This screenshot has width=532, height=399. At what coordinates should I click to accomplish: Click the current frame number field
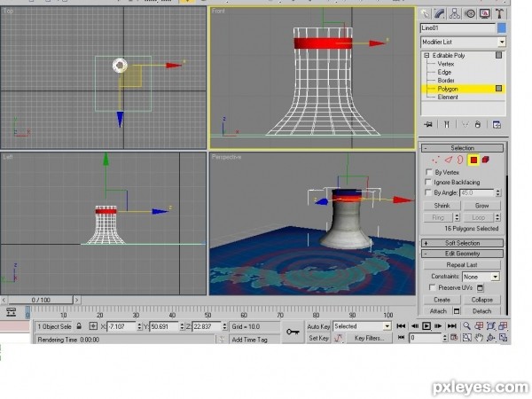(x=426, y=338)
